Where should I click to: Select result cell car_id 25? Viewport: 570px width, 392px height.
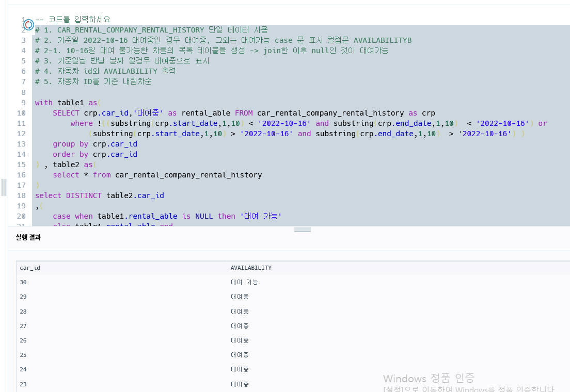click(23, 355)
